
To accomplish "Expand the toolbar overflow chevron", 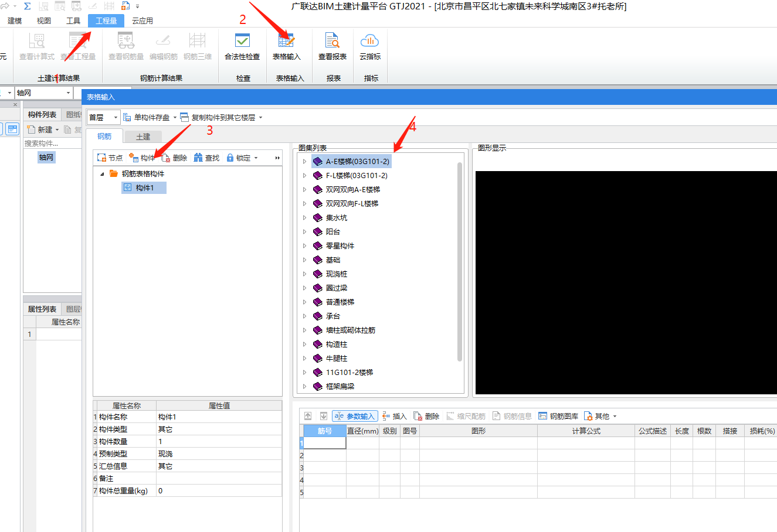I will 277,158.
